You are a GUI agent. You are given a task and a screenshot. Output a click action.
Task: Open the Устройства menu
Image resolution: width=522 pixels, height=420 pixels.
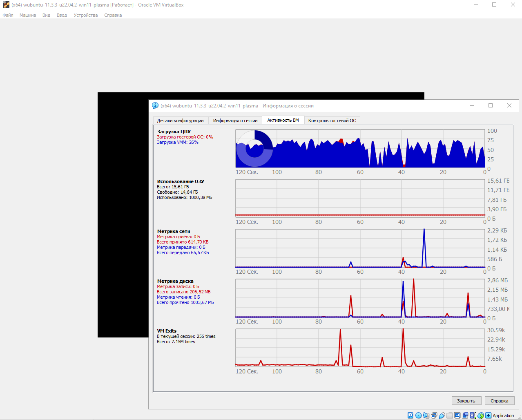point(86,15)
